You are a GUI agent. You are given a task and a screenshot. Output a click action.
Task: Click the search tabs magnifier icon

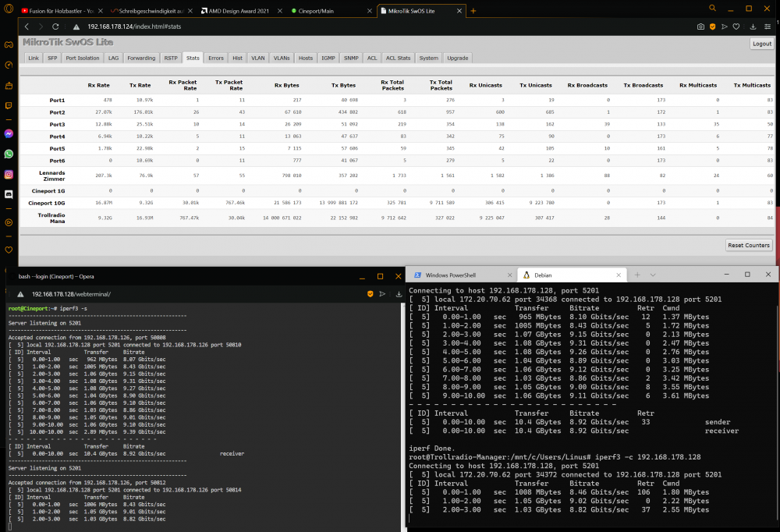click(x=712, y=8)
